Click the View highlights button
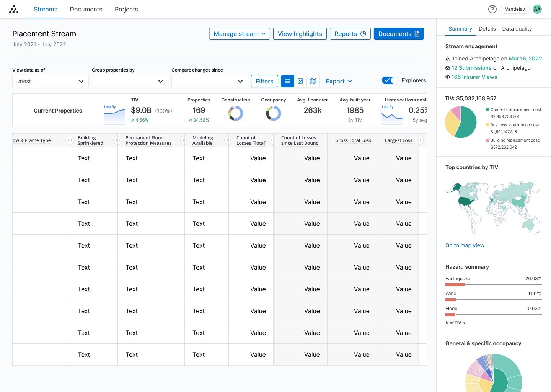The image size is (551, 392). pyautogui.click(x=300, y=34)
